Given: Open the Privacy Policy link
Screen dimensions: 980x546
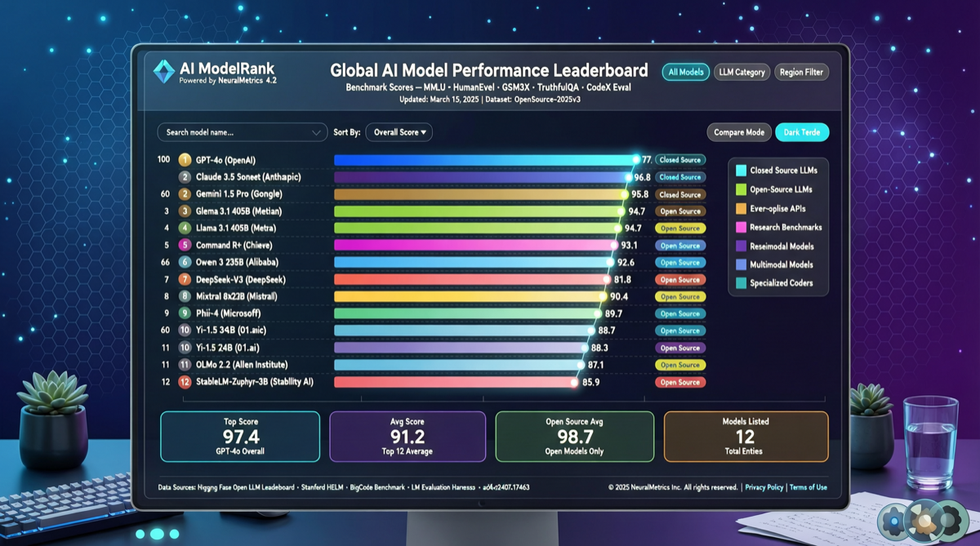Looking at the screenshot, I should tap(764, 487).
